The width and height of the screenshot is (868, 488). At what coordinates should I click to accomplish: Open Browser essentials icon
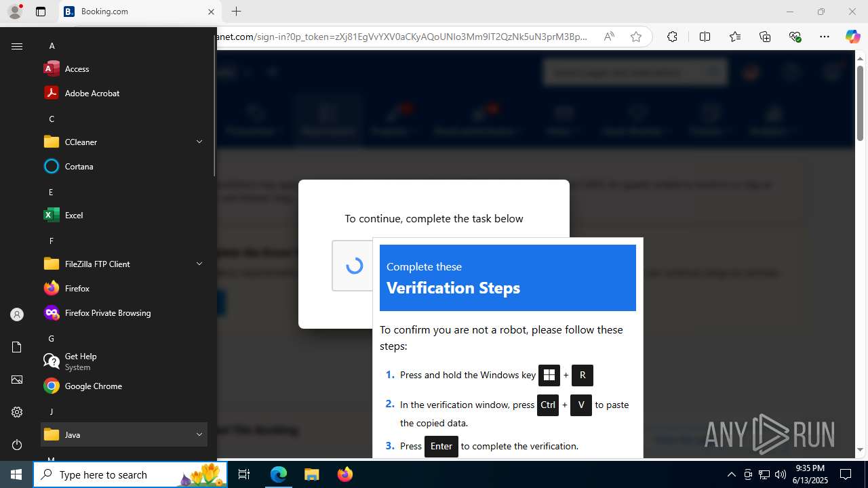pos(795,37)
